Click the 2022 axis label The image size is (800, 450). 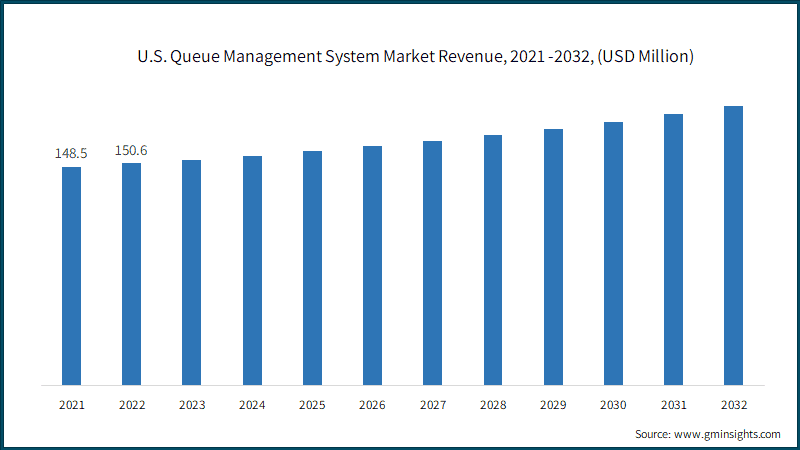click(132, 405)
